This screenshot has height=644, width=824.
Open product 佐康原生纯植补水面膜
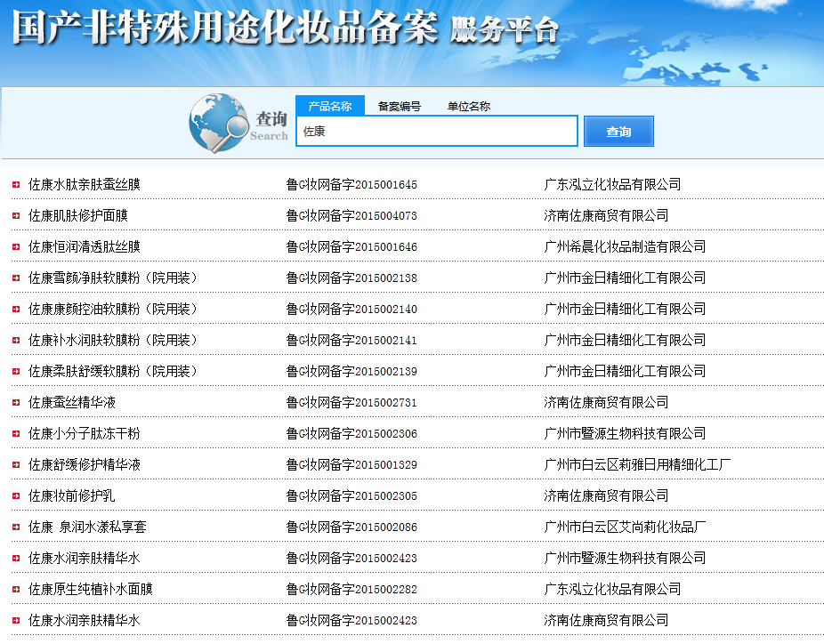pos(91,589)
